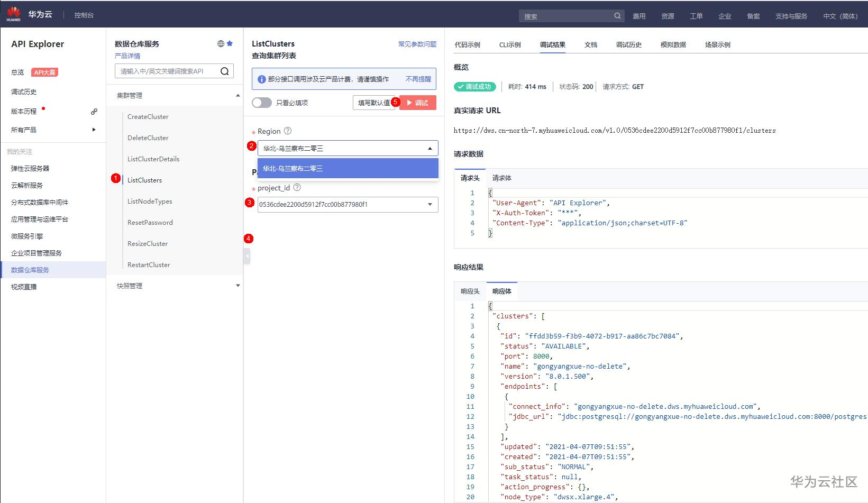
Task: Open the 资源 menu
Action: tap(668, 16)
